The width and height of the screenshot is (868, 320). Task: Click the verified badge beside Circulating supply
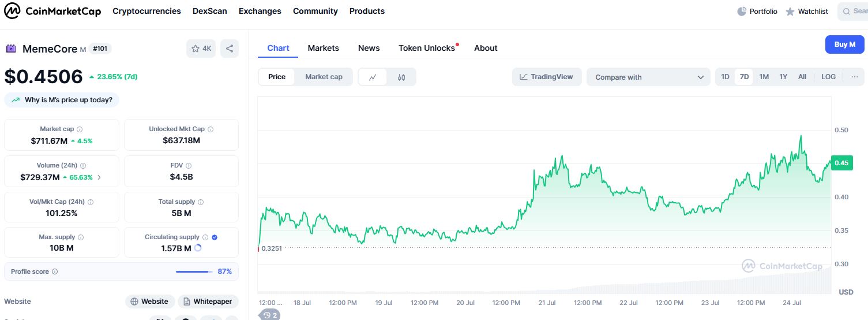pyautogui.click(x=215, y=237)
